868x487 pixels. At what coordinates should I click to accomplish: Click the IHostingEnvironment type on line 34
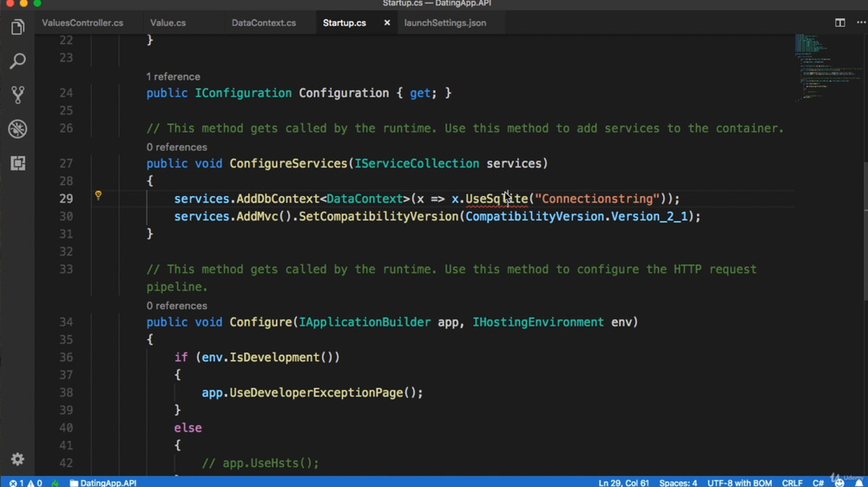coord(538,322)
